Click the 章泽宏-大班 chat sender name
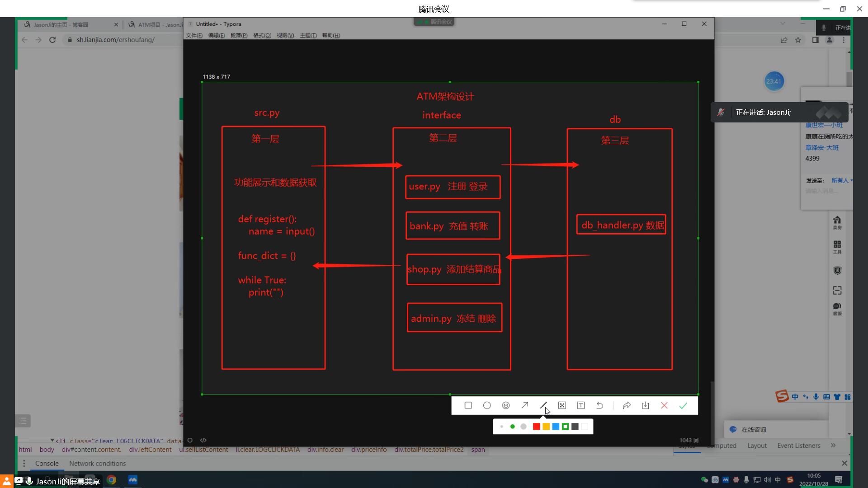Screen dimensions: 868x488 point(822,148)
